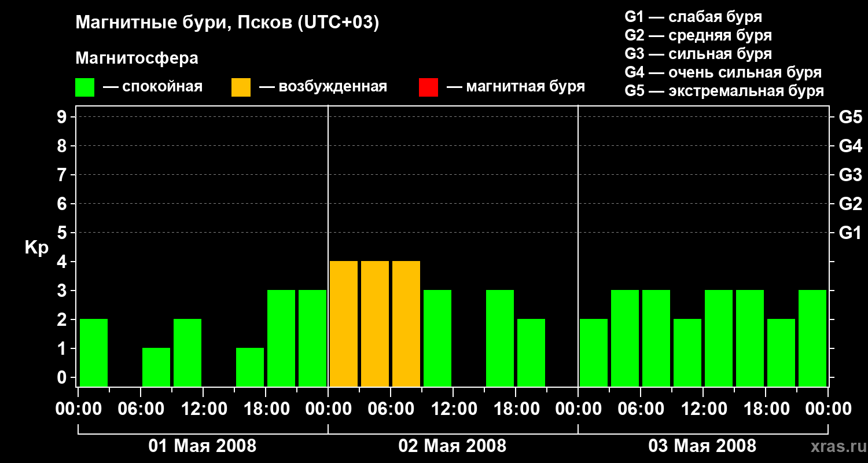This screenshot has height=463, width=868.
Task: Click the green bar at 09:00–12:00 on 02 Мая
Action: click(x=437, y=338)
